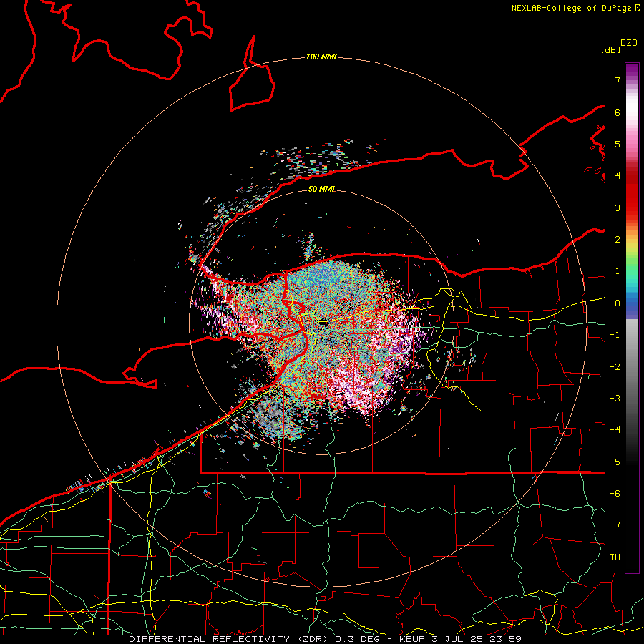Click the -3 value on the color scale

coord(615,399)
